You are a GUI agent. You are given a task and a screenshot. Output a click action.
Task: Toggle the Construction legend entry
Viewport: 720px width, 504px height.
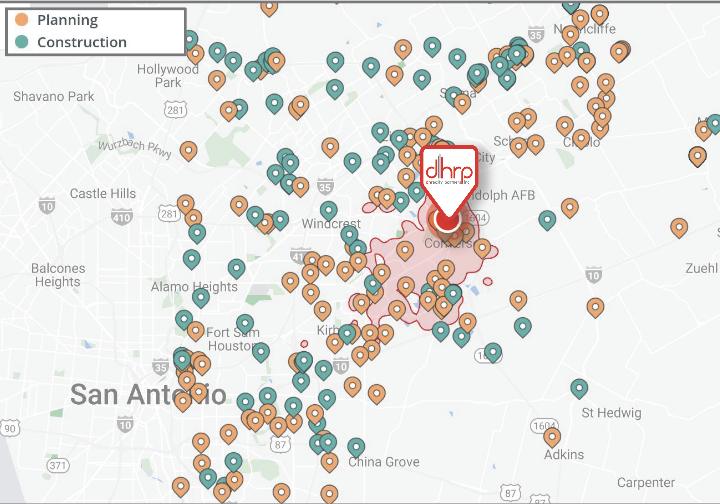(x=80, y=42)
